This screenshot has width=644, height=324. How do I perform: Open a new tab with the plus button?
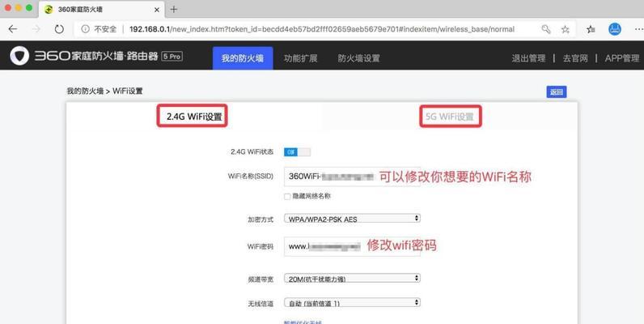click(174, 9)
